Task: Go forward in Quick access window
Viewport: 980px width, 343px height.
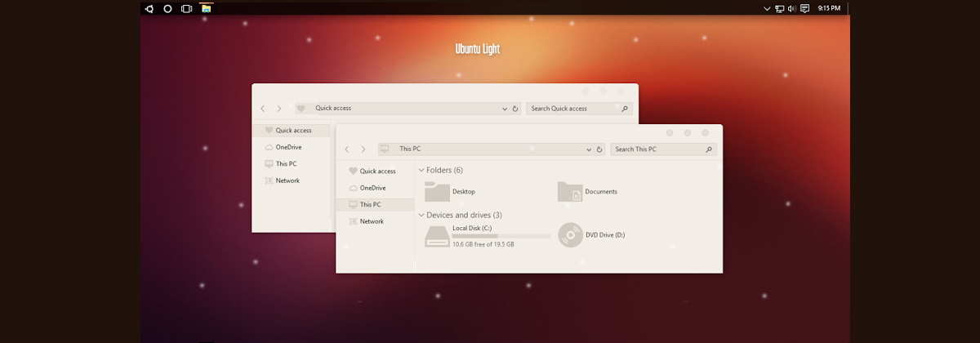Action: [x=279, y=109]
